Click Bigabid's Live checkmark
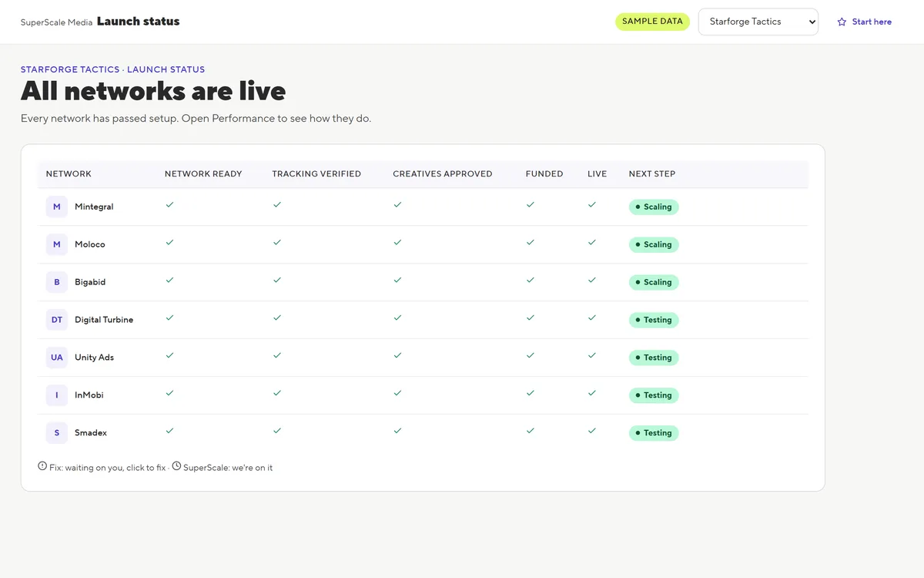The width and height of the screenshot is (924, 578). (x=592, y=281)
